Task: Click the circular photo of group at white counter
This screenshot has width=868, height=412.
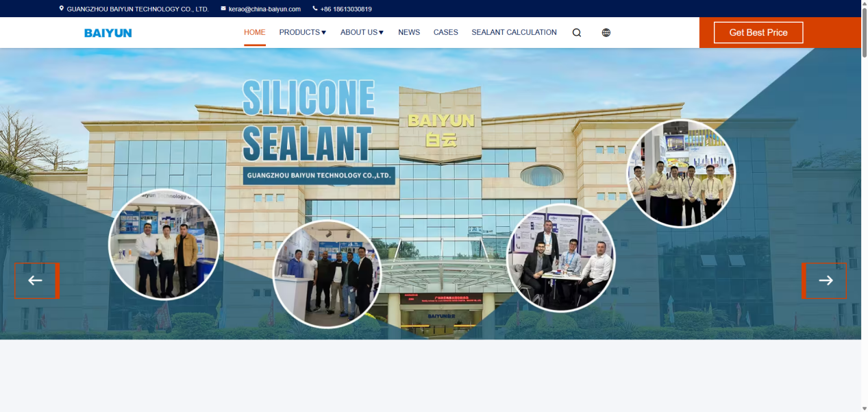Action: pyautogui.click(x=327, y=274)
